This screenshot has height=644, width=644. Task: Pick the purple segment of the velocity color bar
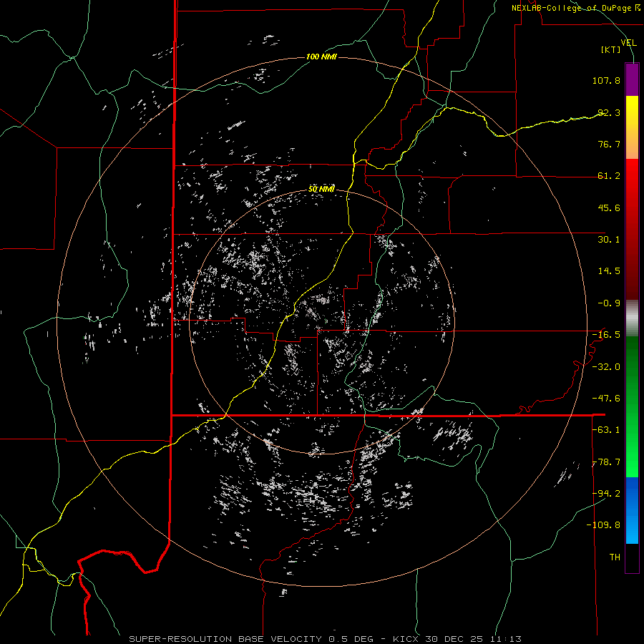coord(632,79)
